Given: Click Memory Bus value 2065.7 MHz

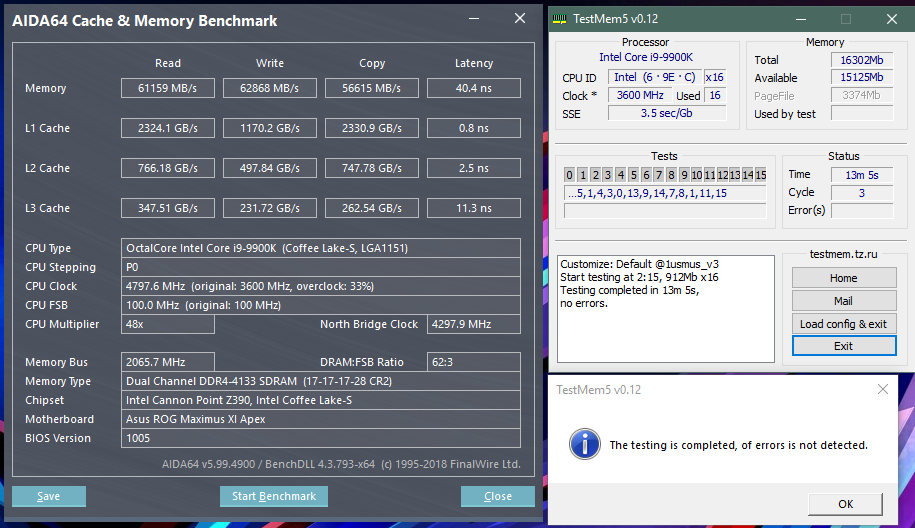Looking at the screenshot, I should click(x=167, y=362).
